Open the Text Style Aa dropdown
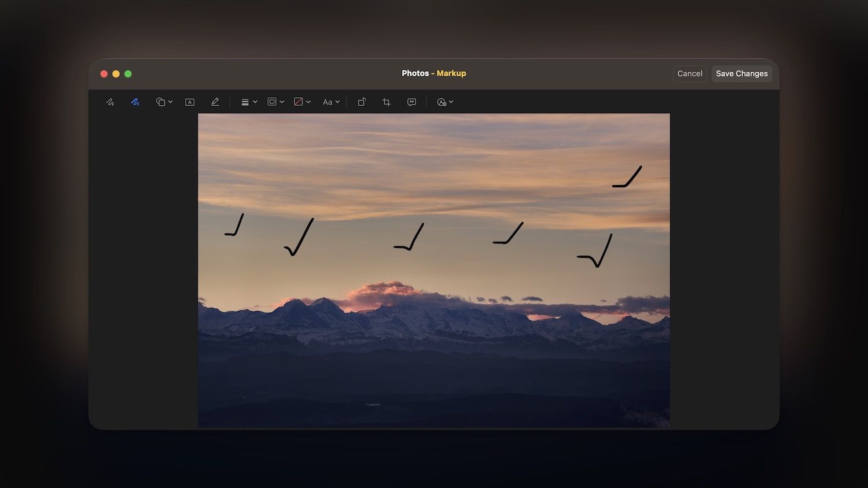The image size is (868, 488). click(330, 102)
